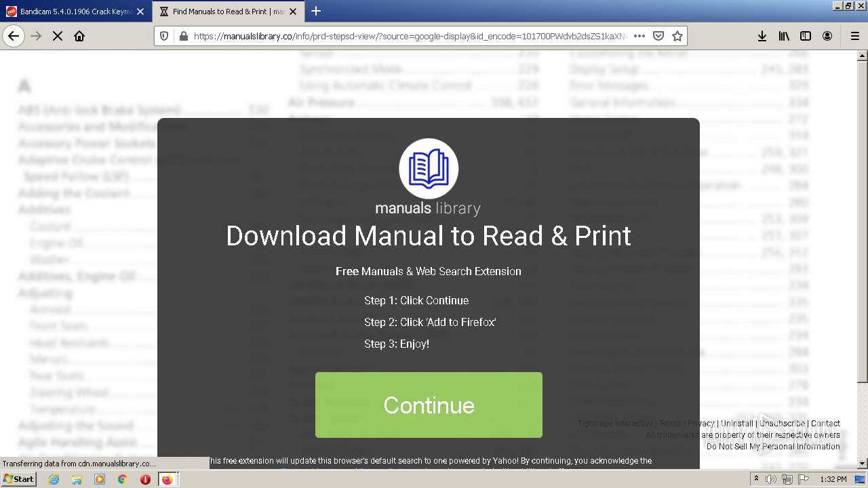View site security padlock info
Image resolution: width=868 pixels, height=488 pixels.
pyautogui.click(x=183, y=36)
